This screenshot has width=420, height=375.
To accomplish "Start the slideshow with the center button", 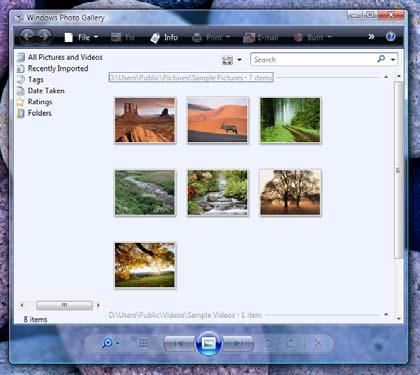I will [209, 343].
